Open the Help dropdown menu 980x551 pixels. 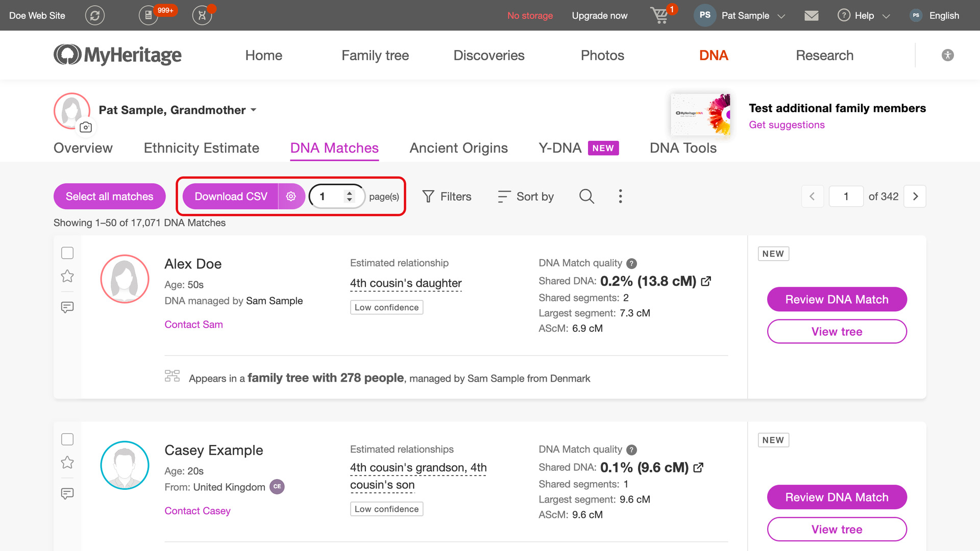coord(864,15)
